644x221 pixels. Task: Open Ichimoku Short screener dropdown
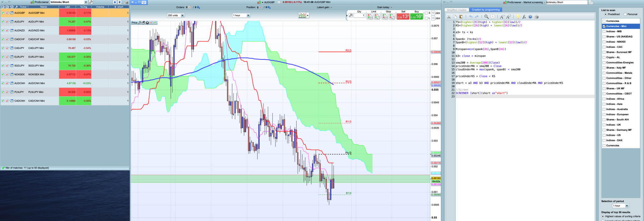pyautogui.click(x=86, y=2)
